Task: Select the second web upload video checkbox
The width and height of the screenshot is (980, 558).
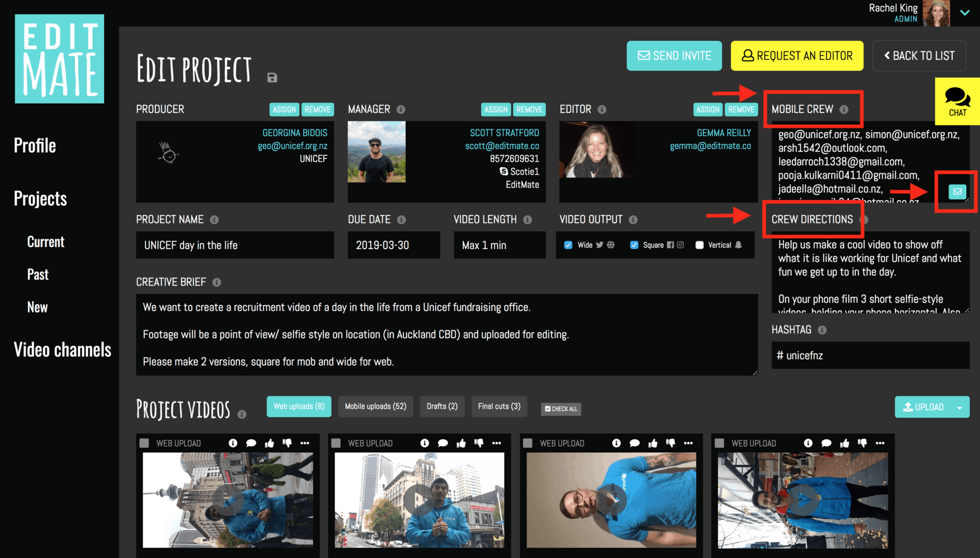Action: tap(336, 443)
